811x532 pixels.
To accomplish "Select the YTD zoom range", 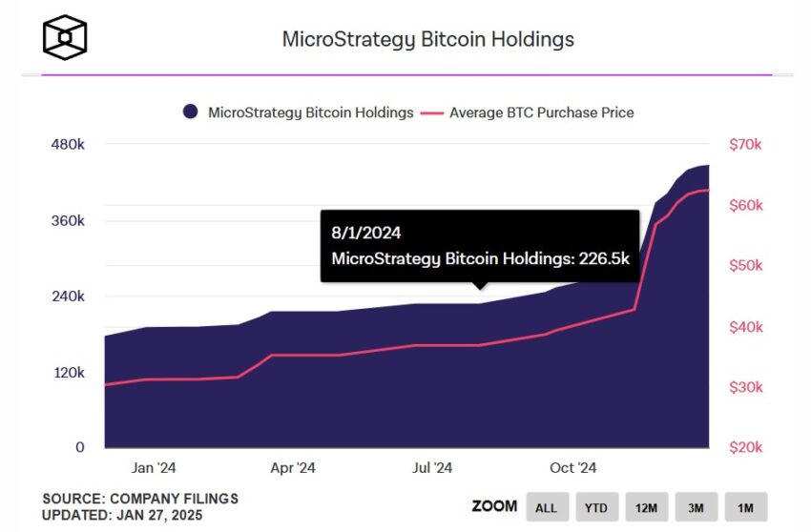I will click(x=596, y=507).
